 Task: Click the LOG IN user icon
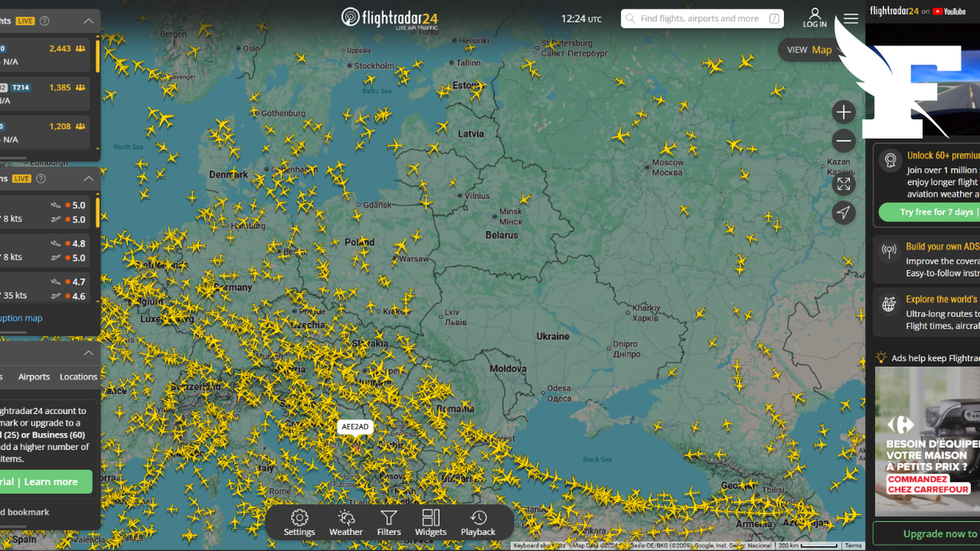point(815,18)
